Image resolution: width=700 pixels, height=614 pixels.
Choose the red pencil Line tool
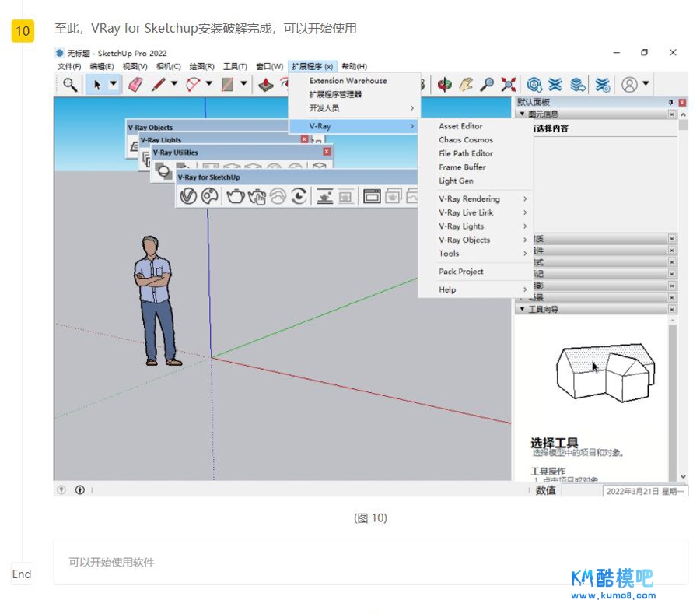click(159, 84)
